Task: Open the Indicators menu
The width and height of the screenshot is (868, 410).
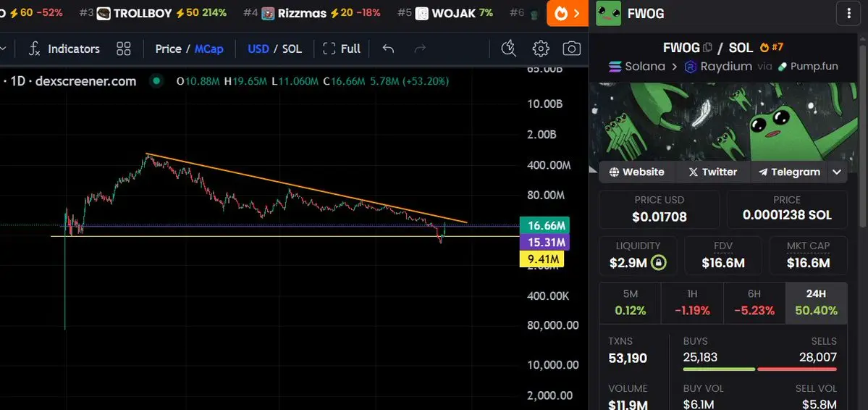Action: [64, 49]
